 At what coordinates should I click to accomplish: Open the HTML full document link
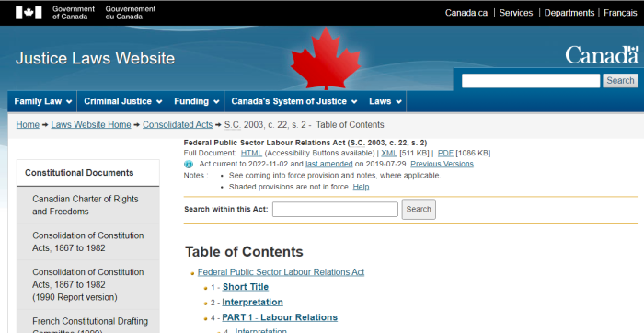[x=251, y=153]
